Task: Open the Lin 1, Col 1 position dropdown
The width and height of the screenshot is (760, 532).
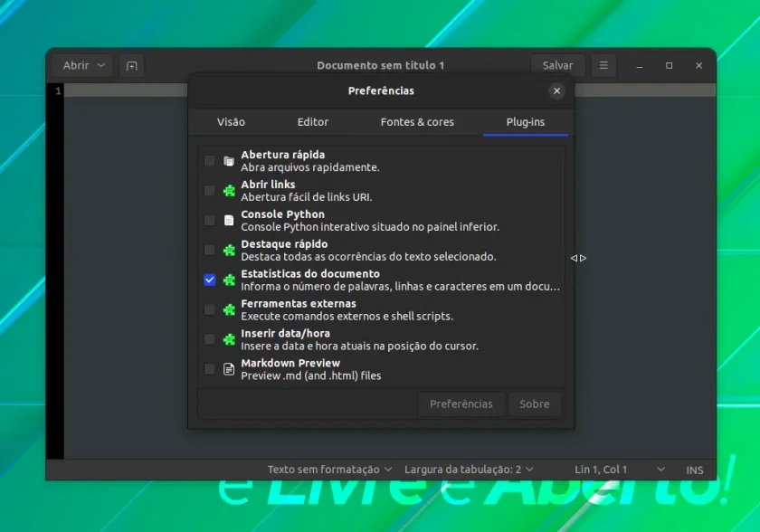Action: tap(620, 470)
